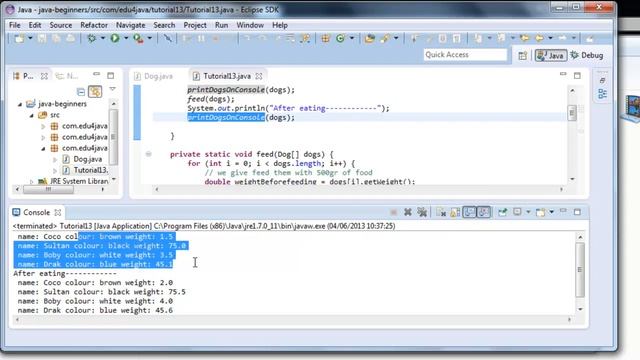
Task: Click the New Java Package toolbar icon
Action: tap(325, 38)
